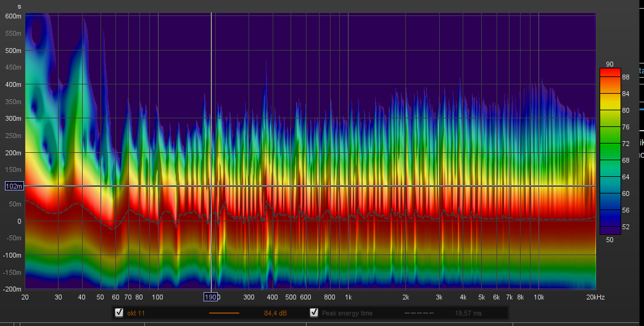Screen dimensions: 644x326
Task: Click the orange okt 11 line sample
Action: click(x=225, y=313)
